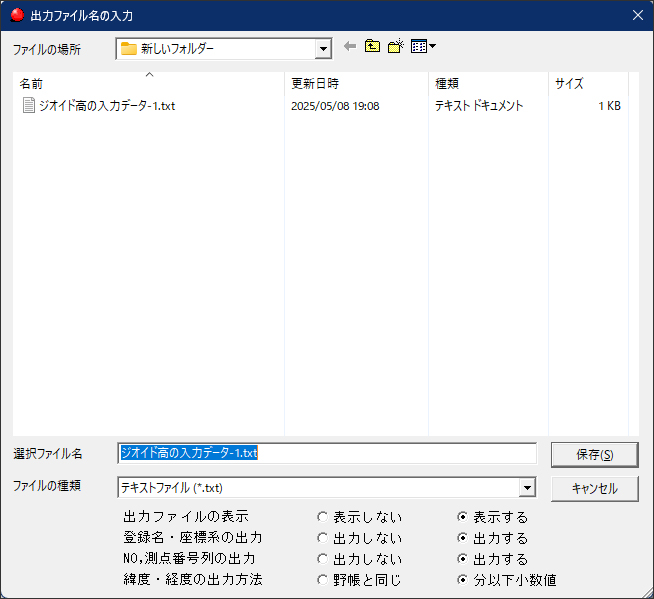Sort by 種類 column header
654x599 pixels.
point(488,83)
